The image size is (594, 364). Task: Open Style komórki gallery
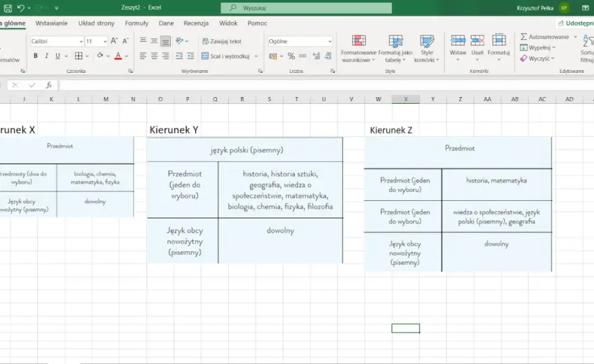[427, 49]
